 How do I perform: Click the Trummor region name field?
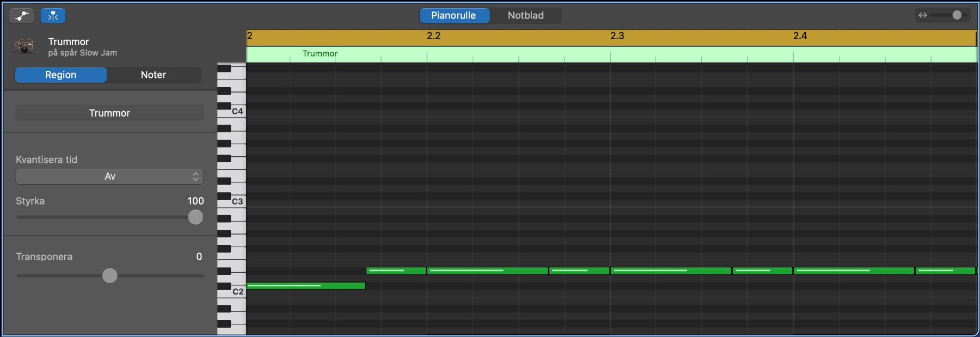[109, 113]
